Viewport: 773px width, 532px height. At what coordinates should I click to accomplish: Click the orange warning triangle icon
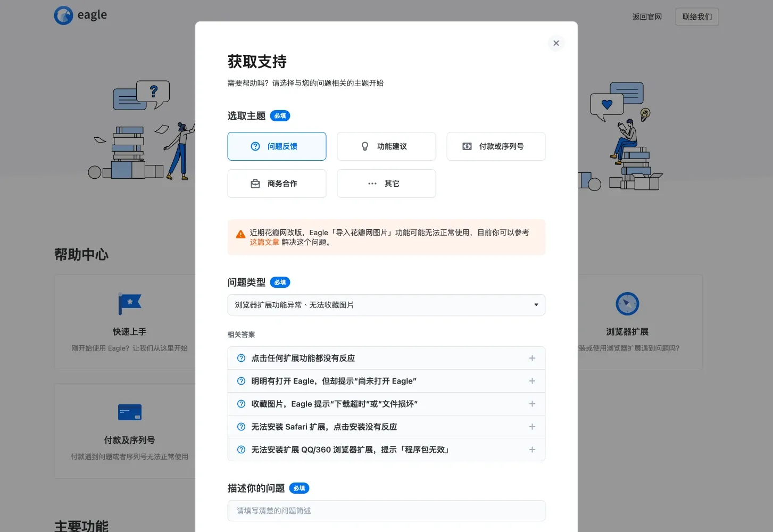click(x=240, y=234)
